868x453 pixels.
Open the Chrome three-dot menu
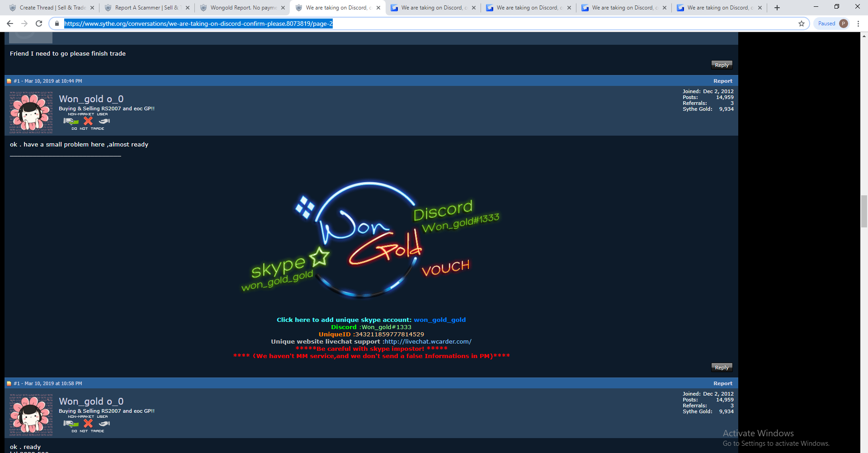858,24
